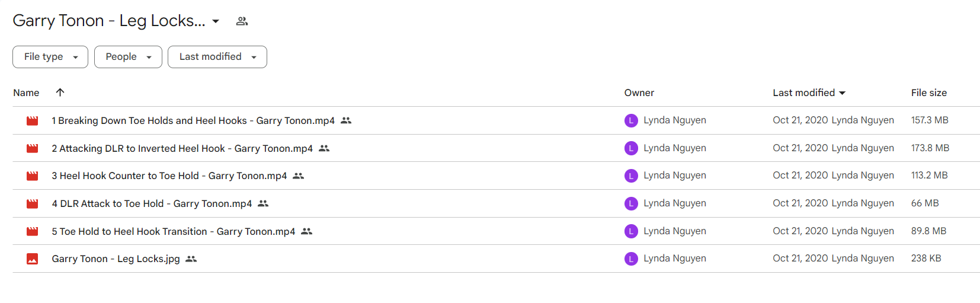Click the Owner column header
Screen dimensions: 980x303
click(x=639, y=93)
